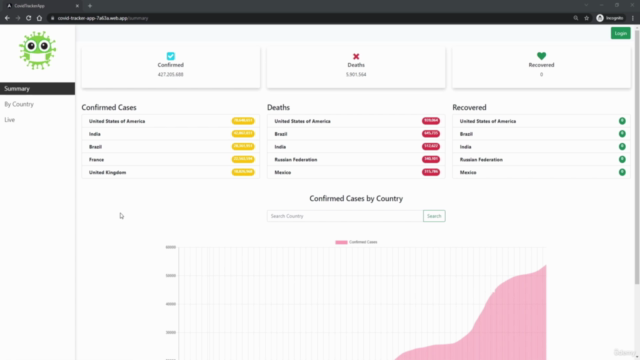The height and width of the screenshot is (360, 640).
Task: Click deaths count badge for United States
Action: click(431, 121)
